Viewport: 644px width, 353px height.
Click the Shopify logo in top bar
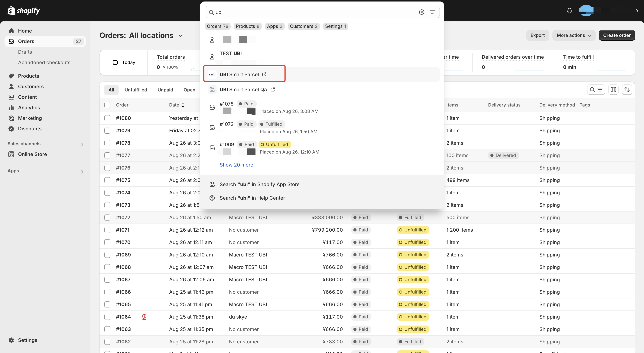24,11
